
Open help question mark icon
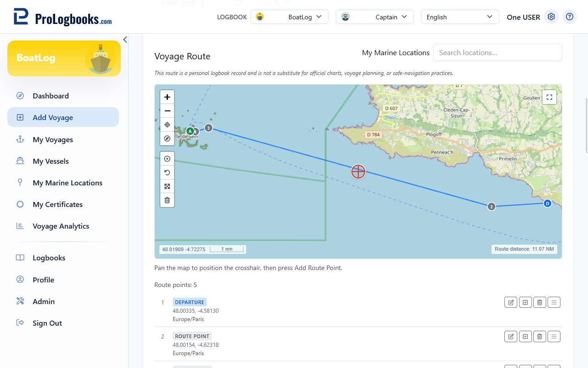[570, 17]
